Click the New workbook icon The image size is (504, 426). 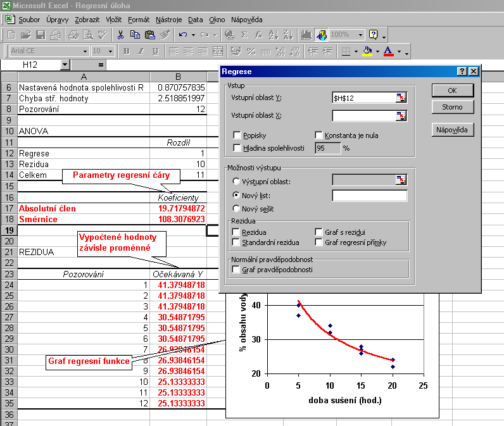click(x=11, y=35)
